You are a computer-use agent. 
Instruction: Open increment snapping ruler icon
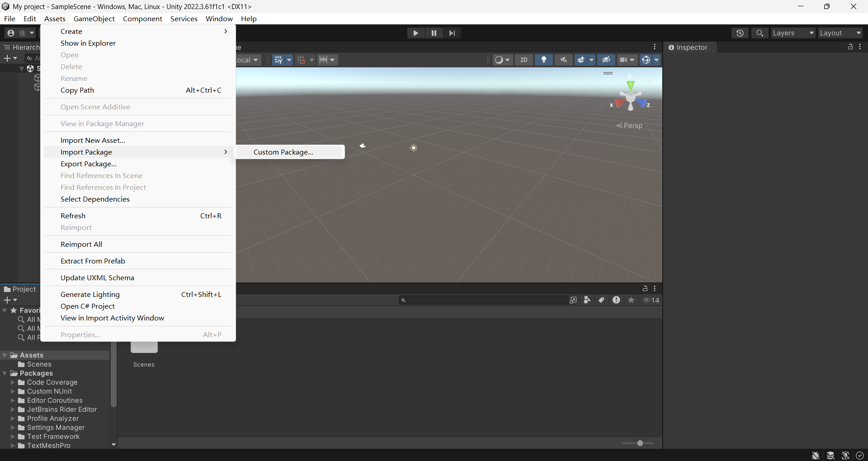pos(327,60)
